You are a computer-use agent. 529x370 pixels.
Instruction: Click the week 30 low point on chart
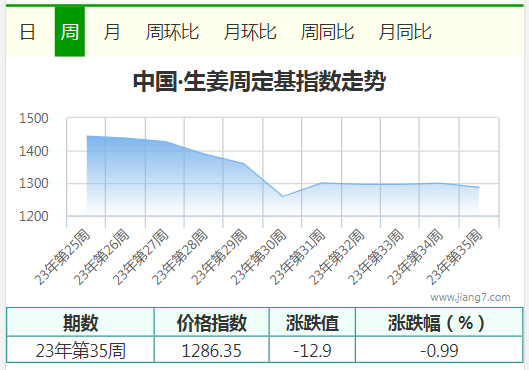[283, 196]
